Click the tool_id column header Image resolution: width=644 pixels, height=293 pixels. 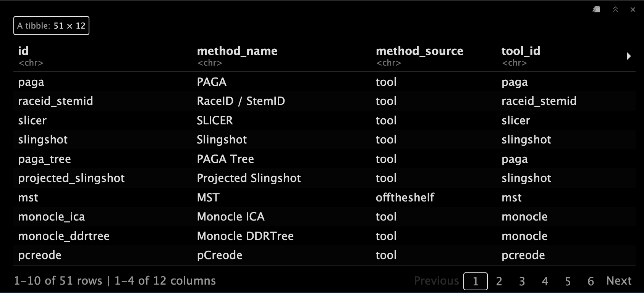(521, 51)
